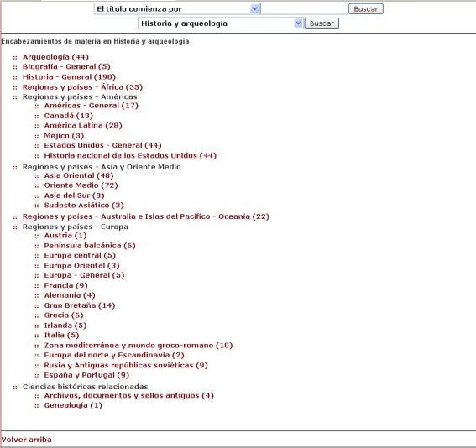Select Península balcánica (6)
Screen dimensions: 476x448
point(90,246)
